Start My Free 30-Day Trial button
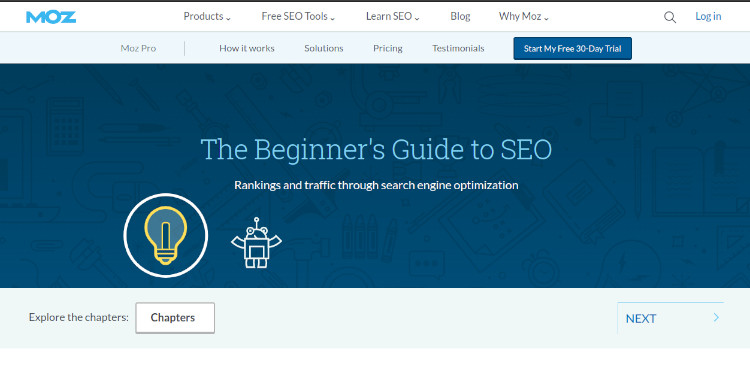This screenshot has height=379, width=750. point(573,48)
